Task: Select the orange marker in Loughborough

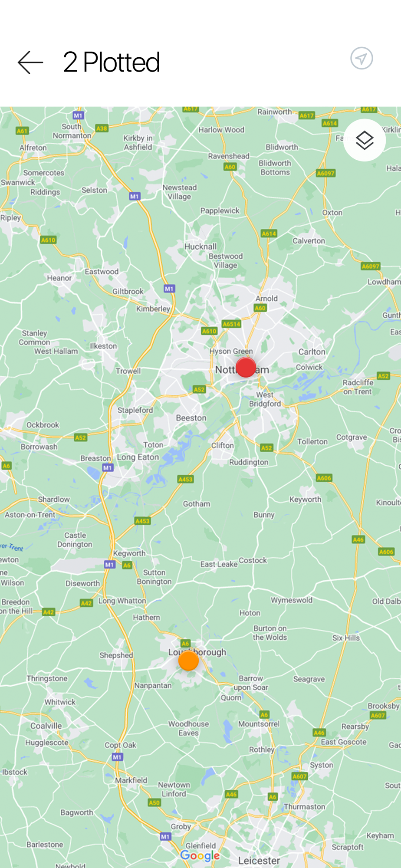Action: 188,661
